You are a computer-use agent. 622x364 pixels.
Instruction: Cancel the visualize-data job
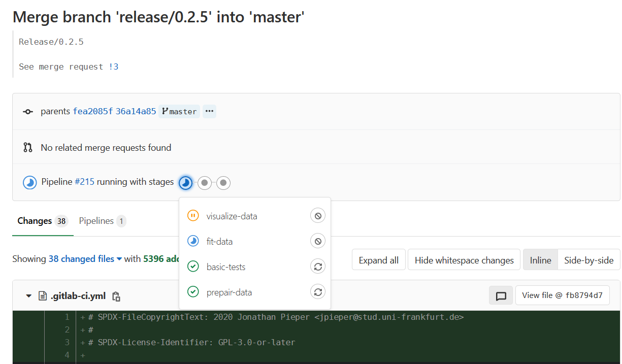pos(318,215)
